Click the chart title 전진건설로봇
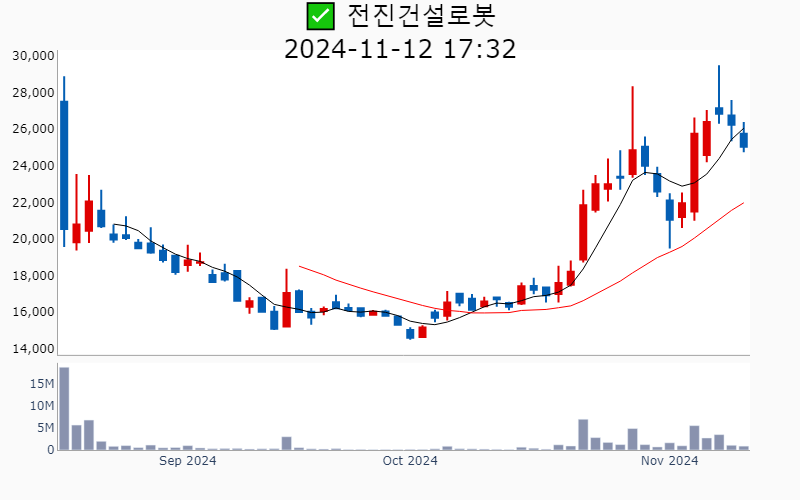 pos(421,16)
